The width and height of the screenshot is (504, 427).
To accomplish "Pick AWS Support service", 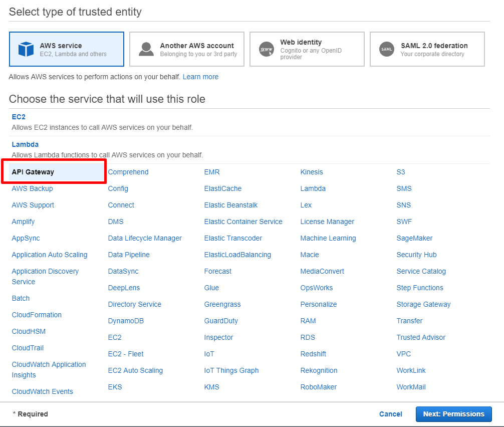I will coord(33,205).
